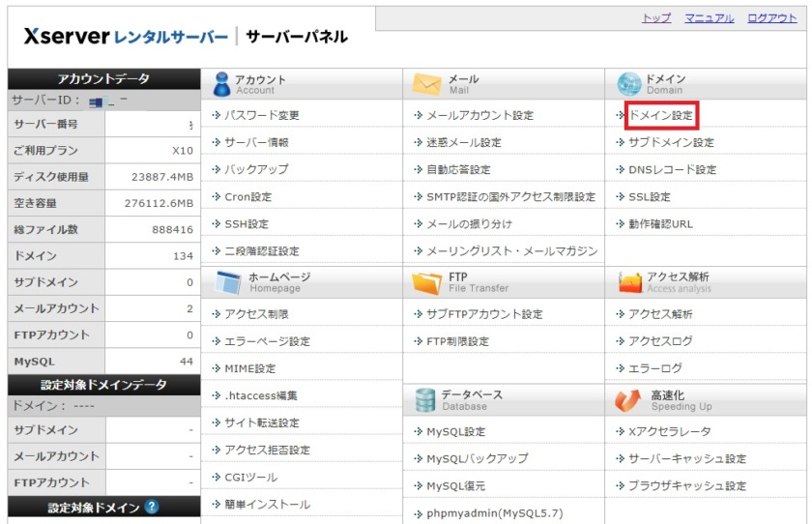812x524 pixels.
Task: Open SSH設定
Action: (x=246, y=223)
